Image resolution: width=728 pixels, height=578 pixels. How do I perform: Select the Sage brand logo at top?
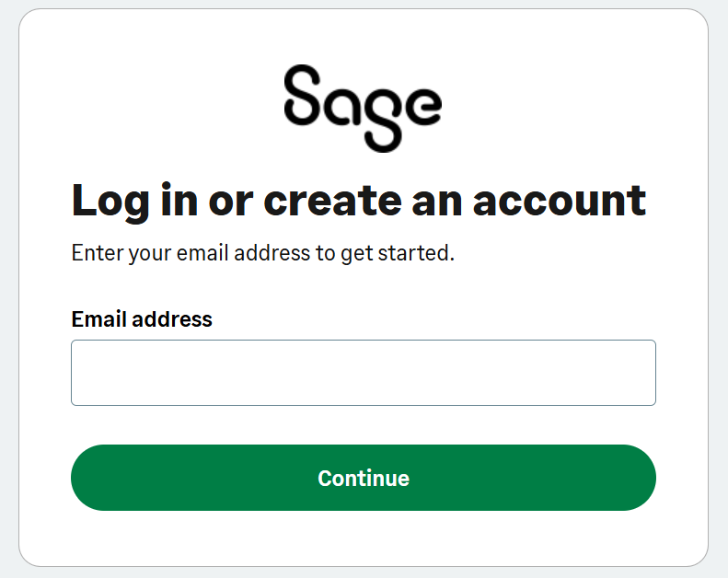tap(363, 107)
